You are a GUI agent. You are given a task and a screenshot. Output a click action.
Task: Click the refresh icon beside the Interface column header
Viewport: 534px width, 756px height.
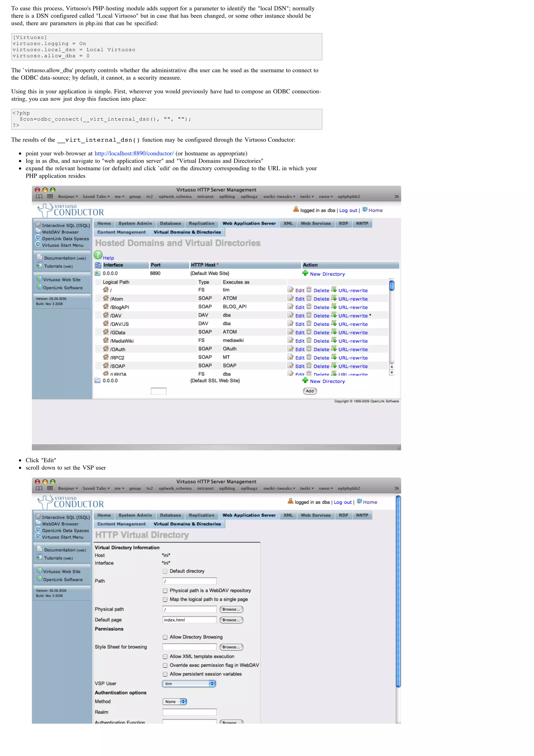click(x=98, y=265)
